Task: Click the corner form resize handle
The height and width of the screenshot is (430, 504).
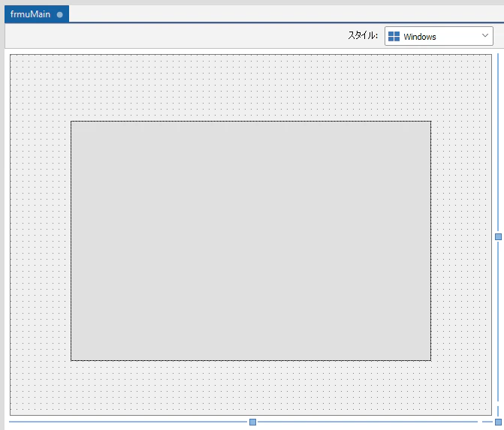Action: point(498,422)
